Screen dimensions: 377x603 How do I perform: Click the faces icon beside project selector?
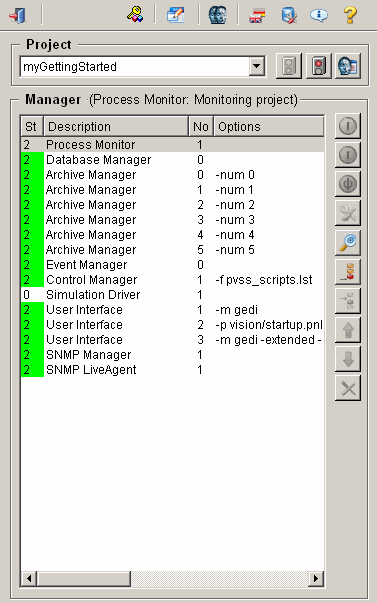tap(348, 66)
